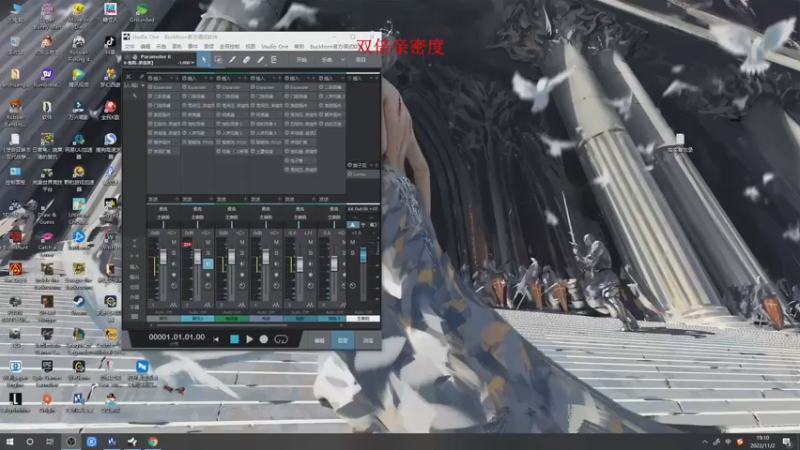The image size is (800, 450).
Task: Solo mixer channel 5 with S button
Action: pos(310,253)
